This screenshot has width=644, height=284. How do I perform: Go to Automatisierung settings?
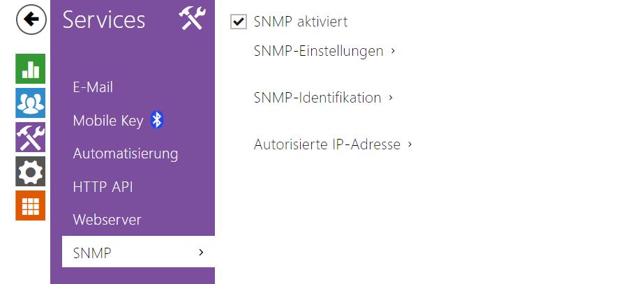point(126,154)
